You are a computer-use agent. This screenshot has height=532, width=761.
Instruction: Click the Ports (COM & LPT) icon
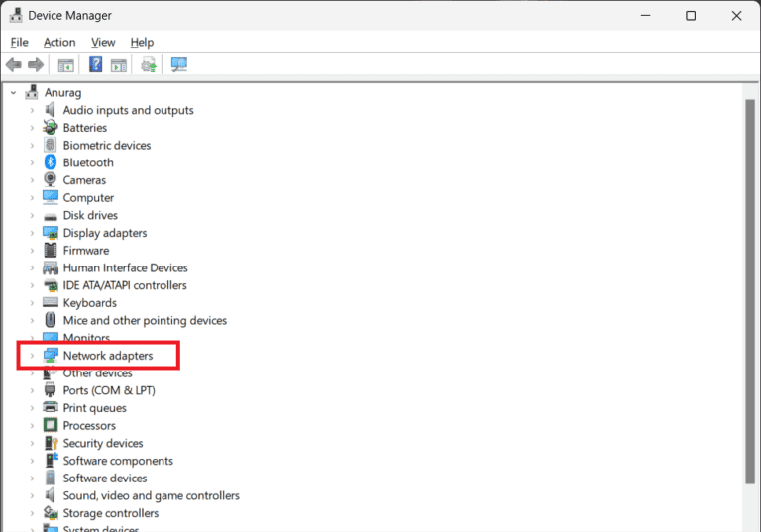click(50, 390)
